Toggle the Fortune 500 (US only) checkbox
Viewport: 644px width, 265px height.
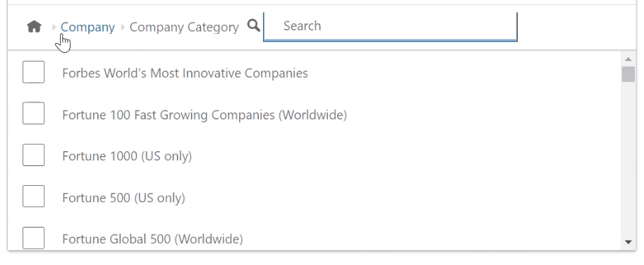(x=33, y=196)
